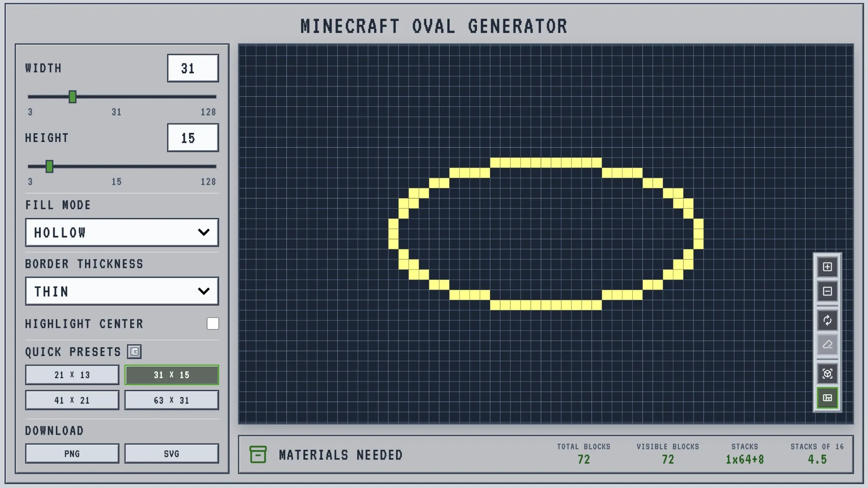Focus the Width input field showing 31
The height and width of the screenshot is (488, 868).
tap(193, 68)
